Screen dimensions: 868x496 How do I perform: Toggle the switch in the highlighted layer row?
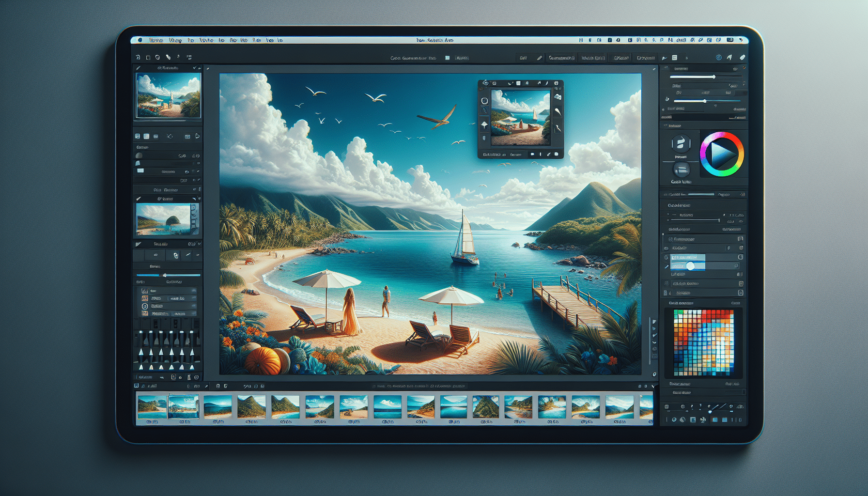coord(690,266)
